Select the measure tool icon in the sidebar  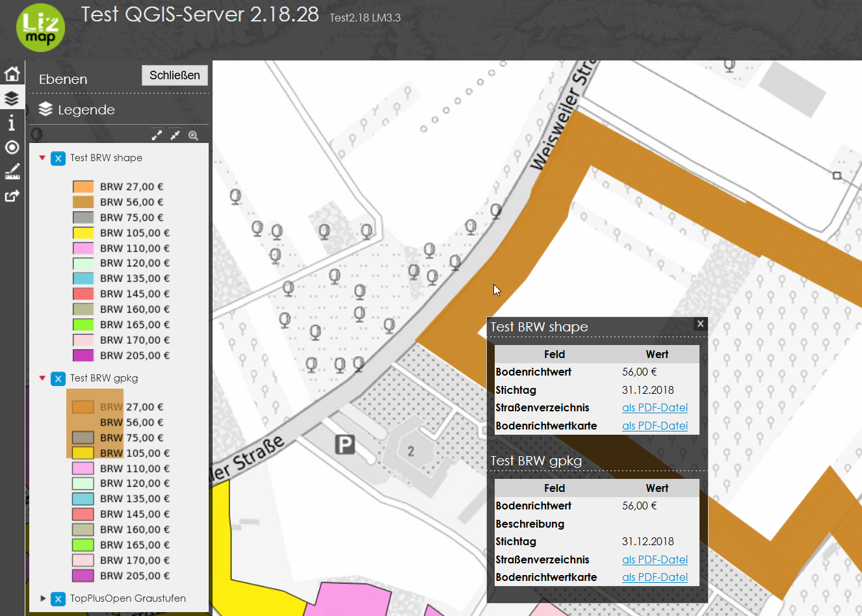coord(11,172)
